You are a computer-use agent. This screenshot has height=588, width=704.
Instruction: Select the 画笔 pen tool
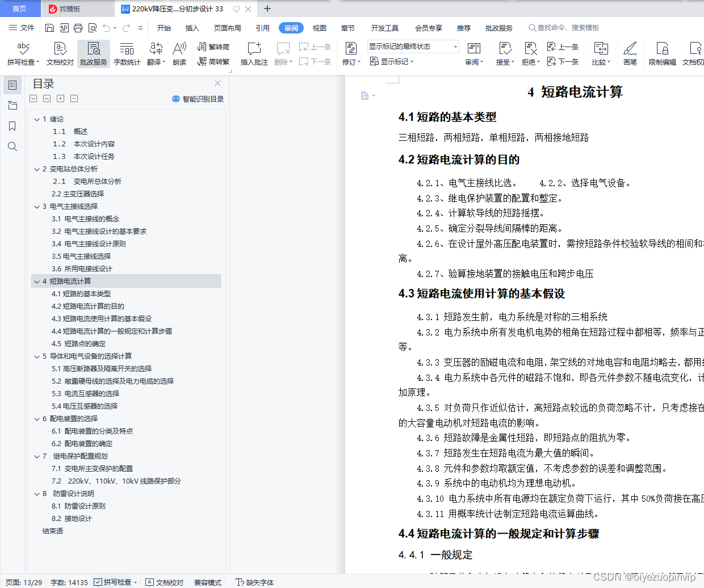coord(630,54)
